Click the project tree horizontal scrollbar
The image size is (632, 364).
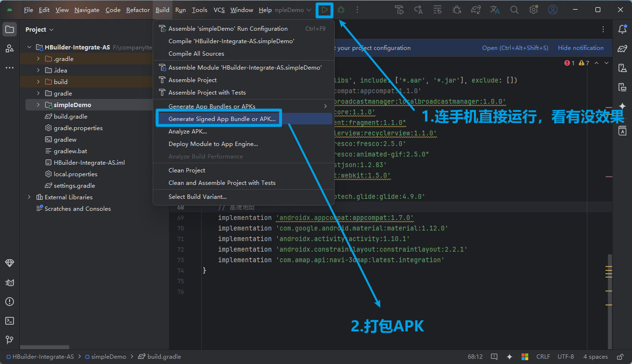(x=45, y=347)
